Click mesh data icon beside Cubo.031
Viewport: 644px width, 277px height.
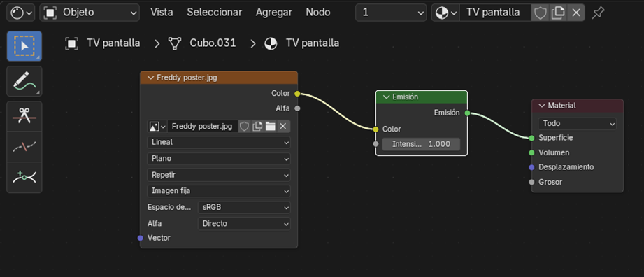pyautogui.click(x=175, y=43)
